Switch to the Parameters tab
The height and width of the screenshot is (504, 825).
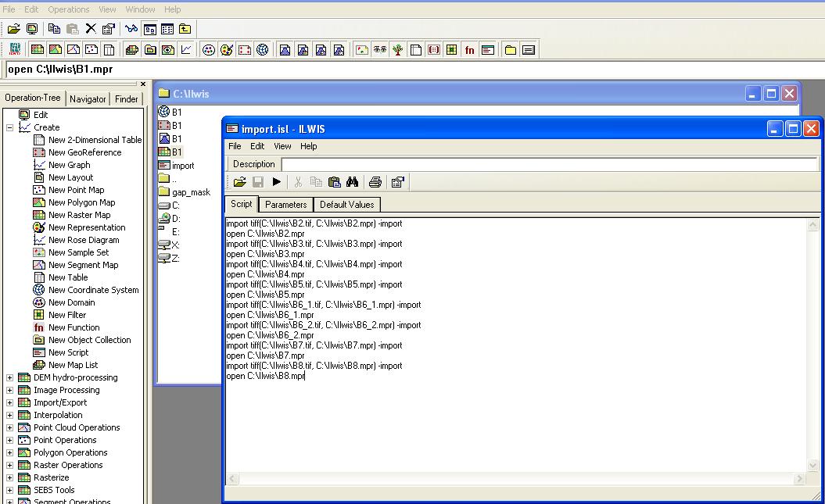285,205
